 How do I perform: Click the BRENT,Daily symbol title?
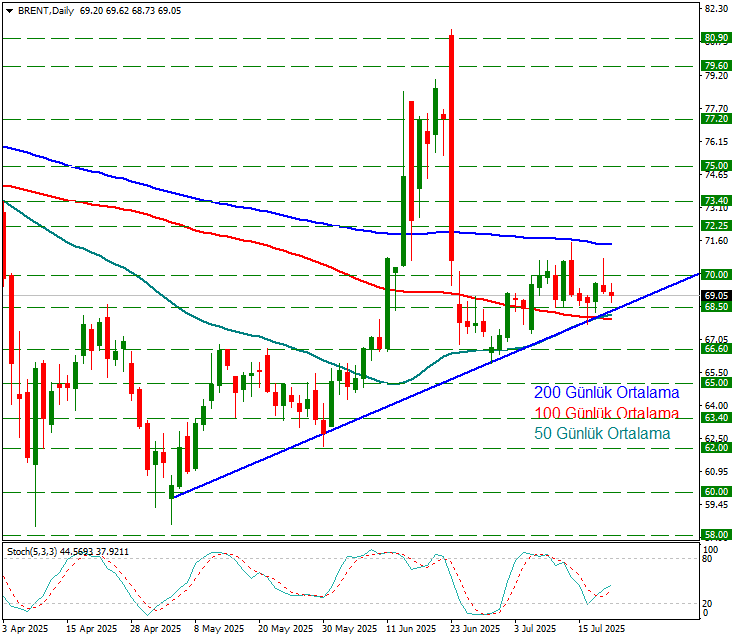46,10
